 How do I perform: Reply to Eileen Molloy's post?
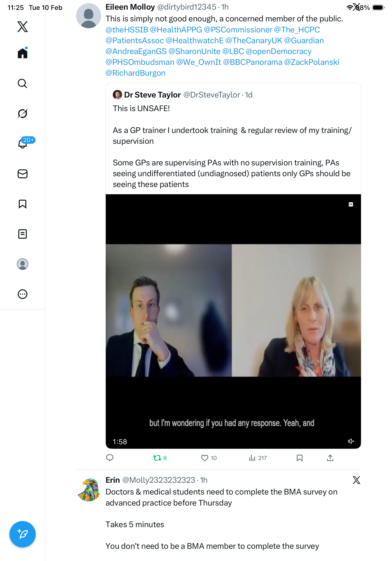pyautogui.click(x=110, y=458)
